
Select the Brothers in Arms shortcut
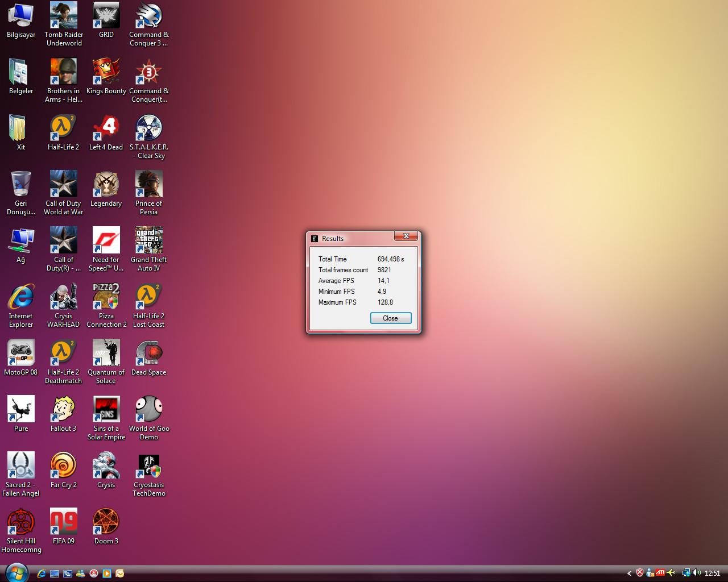click(x=64, y=80)
